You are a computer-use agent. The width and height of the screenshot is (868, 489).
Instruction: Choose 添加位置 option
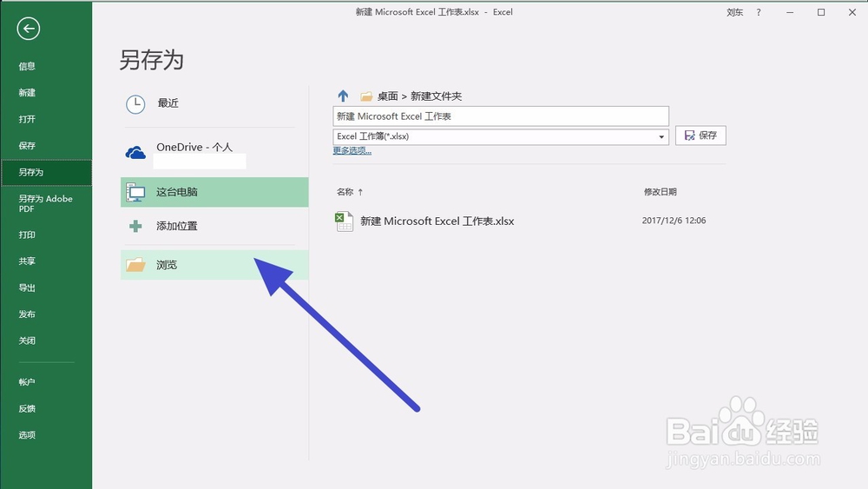(x=214, y=226)
